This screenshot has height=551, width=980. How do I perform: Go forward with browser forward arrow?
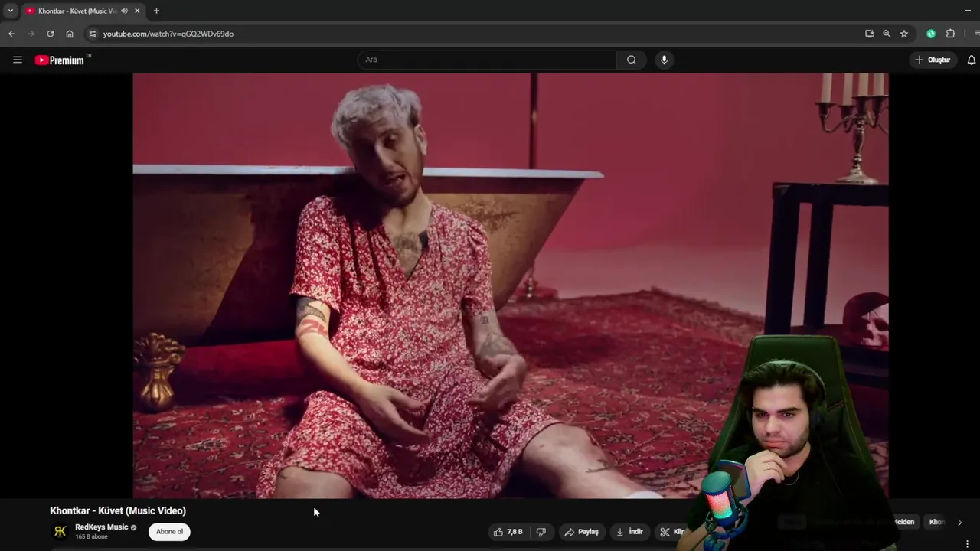pos(31,34)
